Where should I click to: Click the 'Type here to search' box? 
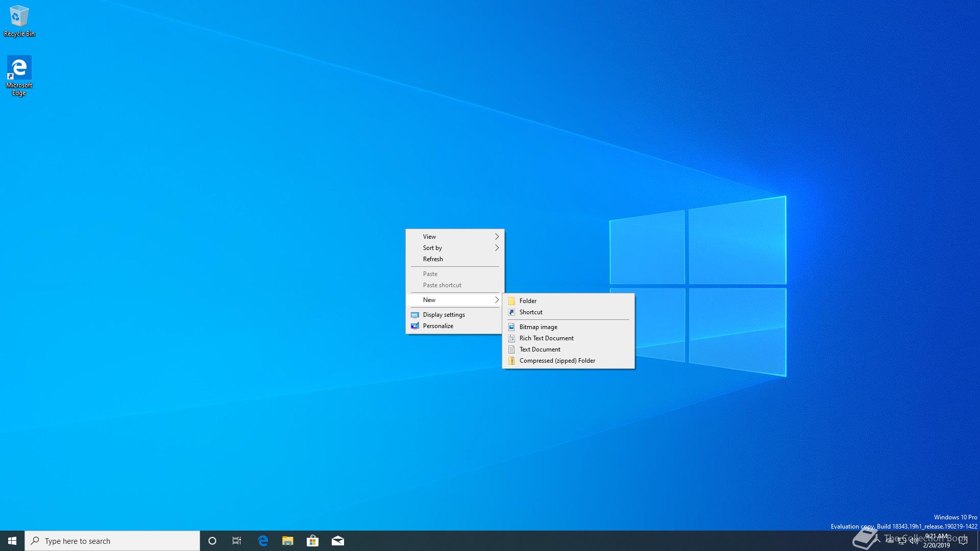click(112, 541)
